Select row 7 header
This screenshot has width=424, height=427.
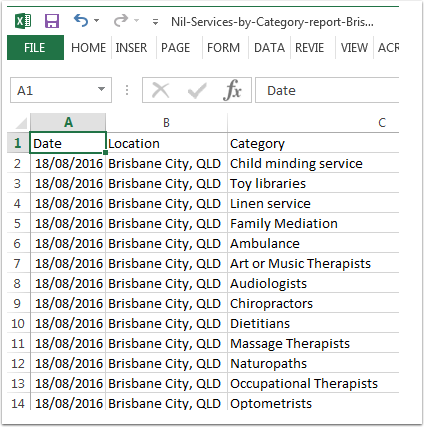pos(18,263)
